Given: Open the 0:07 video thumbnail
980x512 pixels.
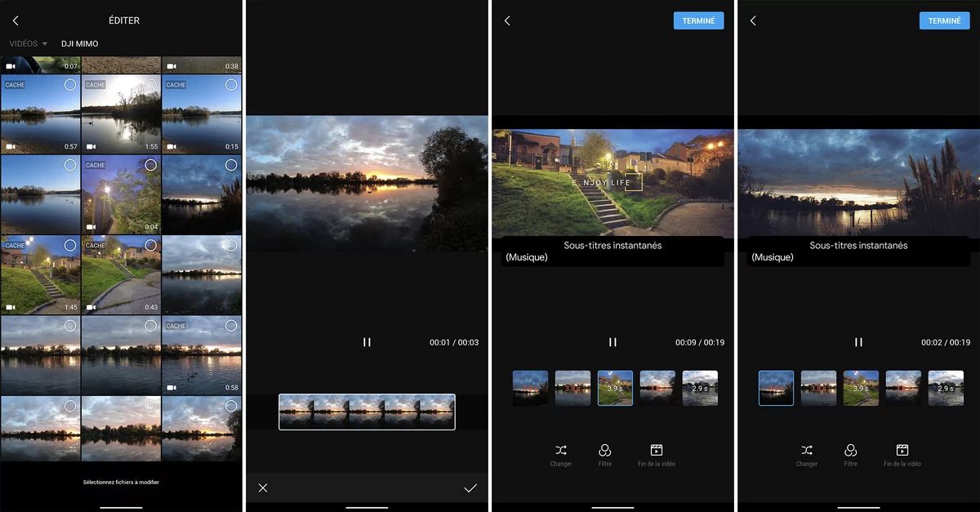Looking at the screenshot, I should 40,65.
